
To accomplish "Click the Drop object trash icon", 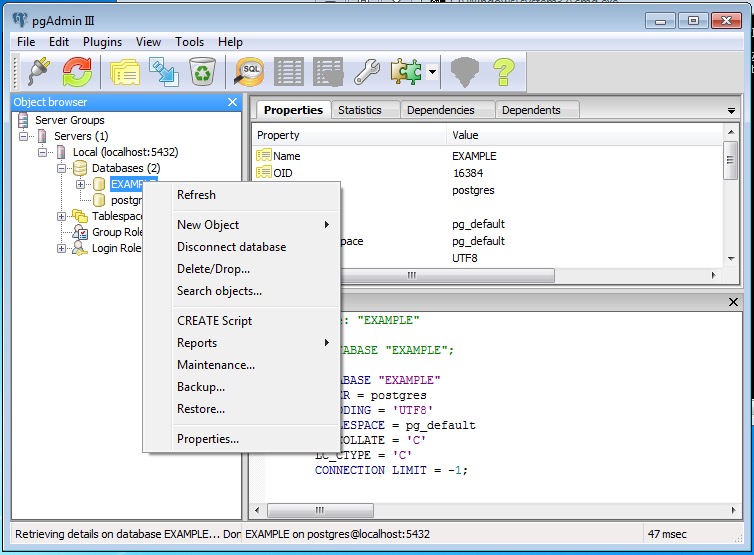I will click(x=202, y=72).
